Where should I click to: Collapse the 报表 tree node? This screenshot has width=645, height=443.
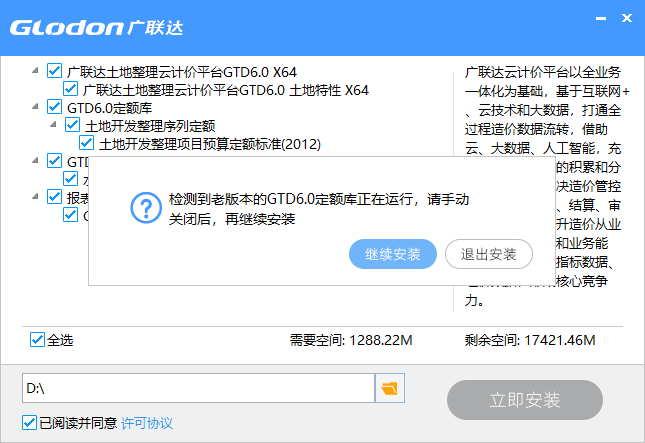35,197
